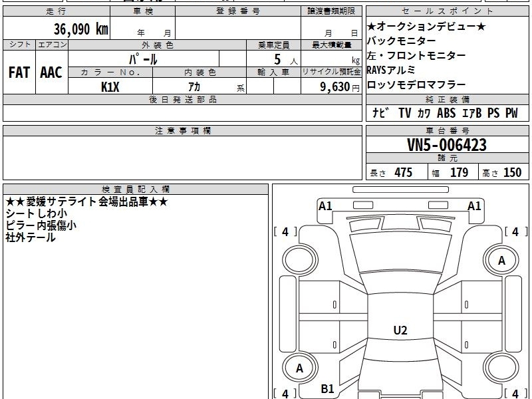Click the エアB equipment entry

(471, 112)
